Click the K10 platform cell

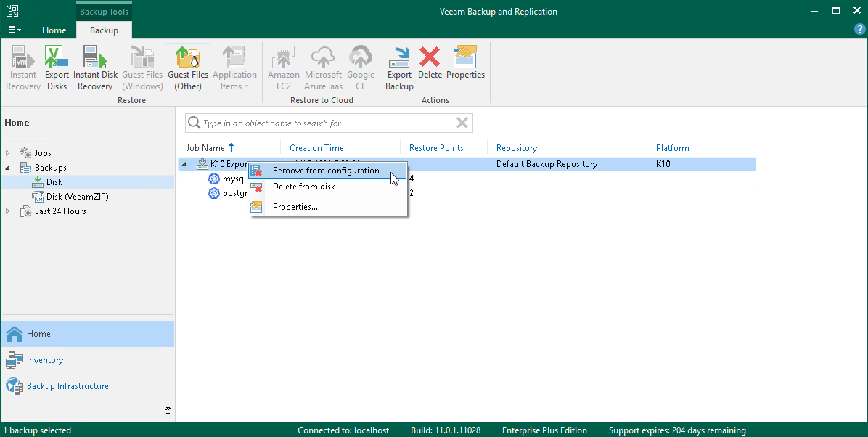tap(663, 164)
